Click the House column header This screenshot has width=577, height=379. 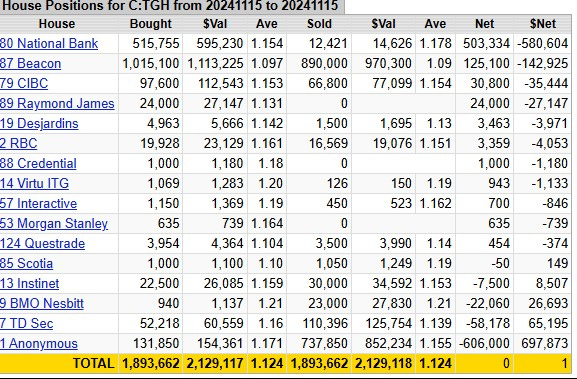pyautogui.click(x=57, y=24)
